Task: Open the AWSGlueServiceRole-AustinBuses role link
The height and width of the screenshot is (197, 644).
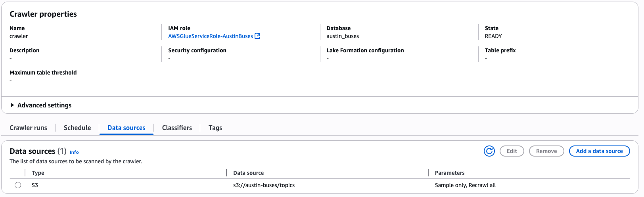Action: click(210, 36)
